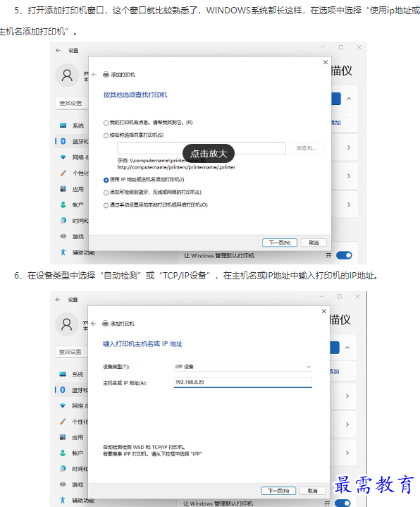The image size is (420, 507).
Task: Click Settings back arrow in step 5 screenshot
Action: tap(58, 51)
